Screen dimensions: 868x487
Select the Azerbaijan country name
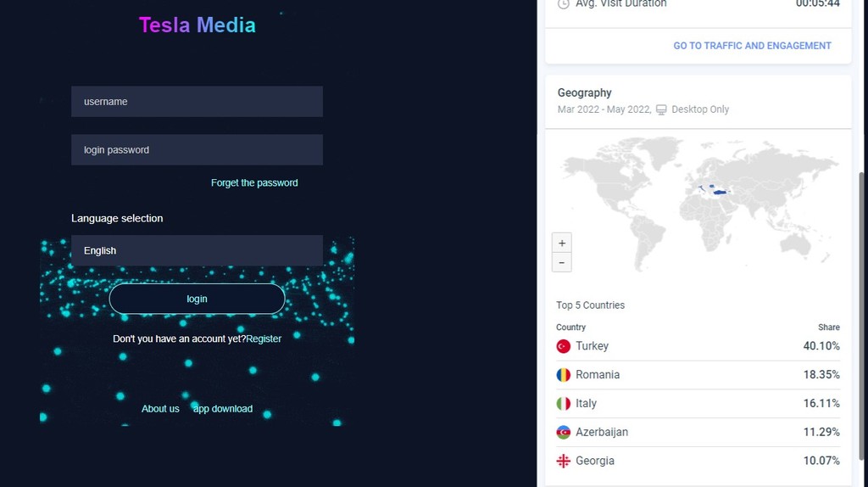point(602,432)
